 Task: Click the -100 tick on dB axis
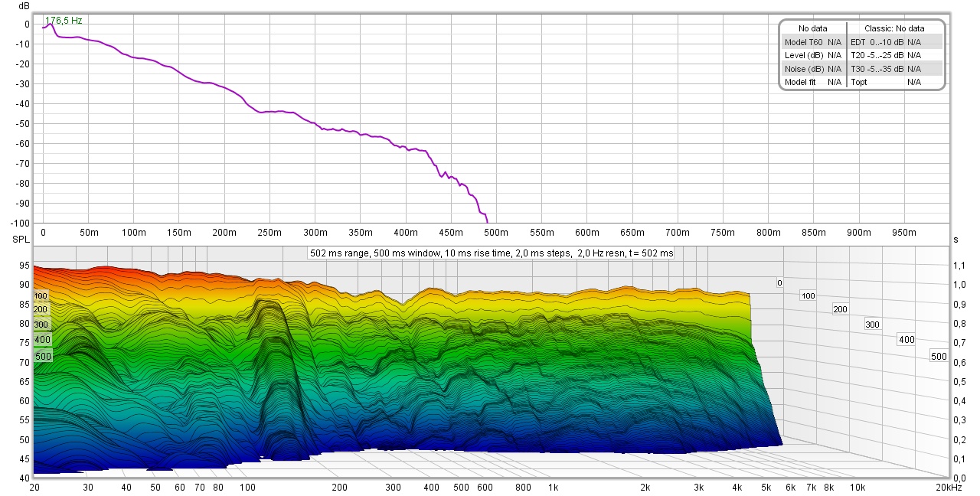20,223
